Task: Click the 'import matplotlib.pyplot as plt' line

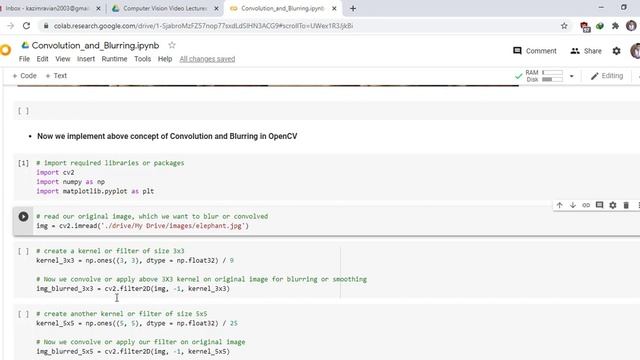Action: [x=95, y=191]
